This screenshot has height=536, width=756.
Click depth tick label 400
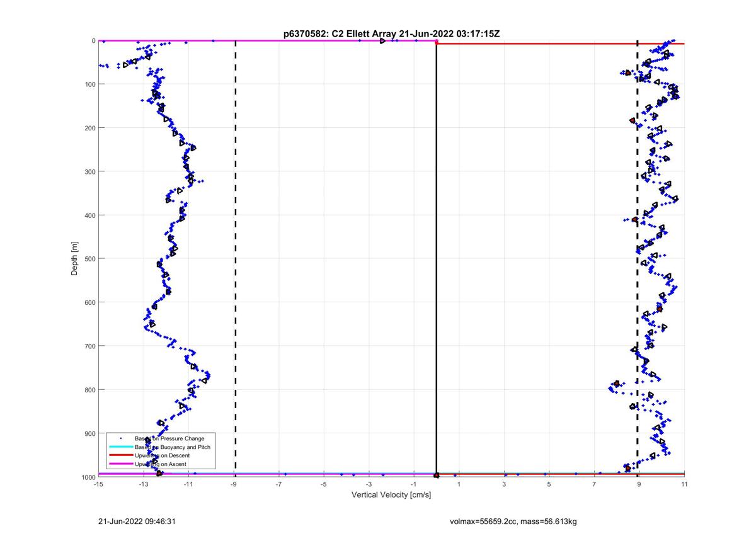[89, 215]
